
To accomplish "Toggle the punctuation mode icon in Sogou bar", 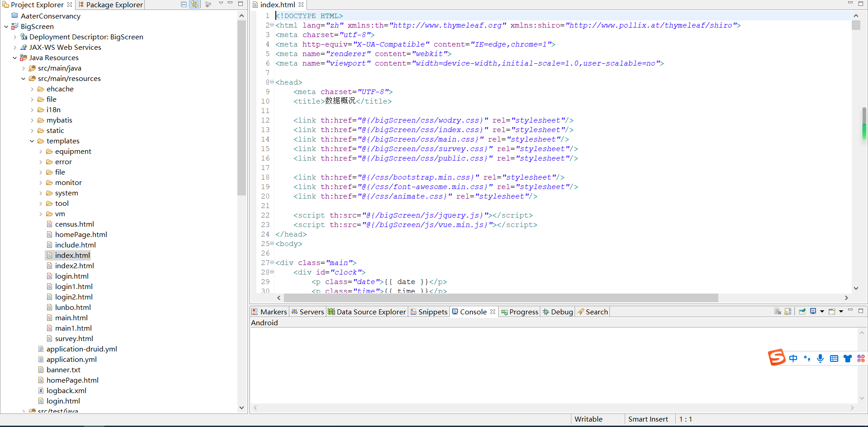I will 807,358.
